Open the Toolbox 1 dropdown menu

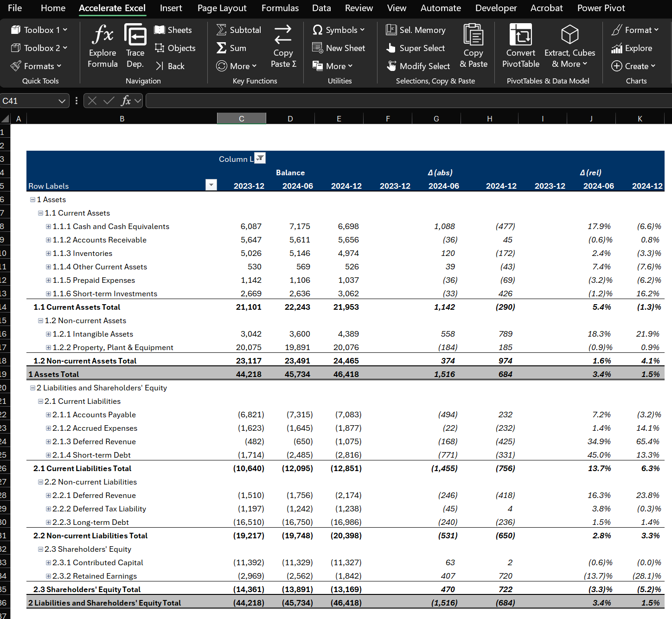coord(39,30)
